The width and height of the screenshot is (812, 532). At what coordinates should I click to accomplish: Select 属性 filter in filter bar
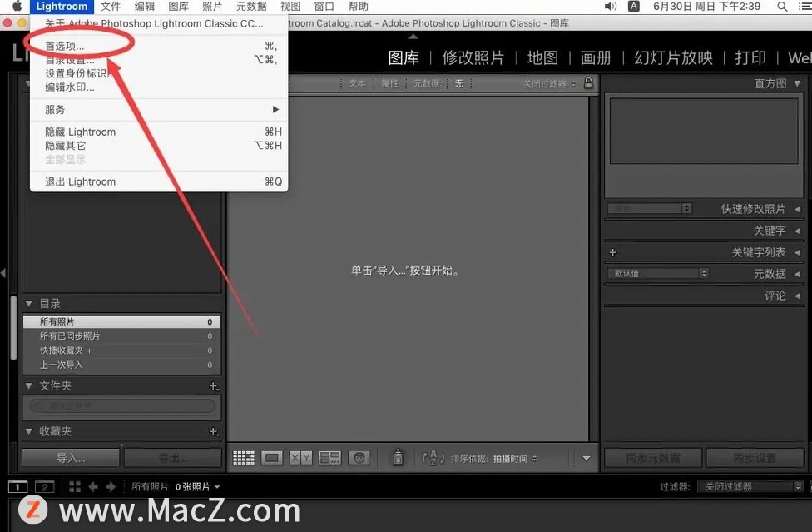pos(389,83)
